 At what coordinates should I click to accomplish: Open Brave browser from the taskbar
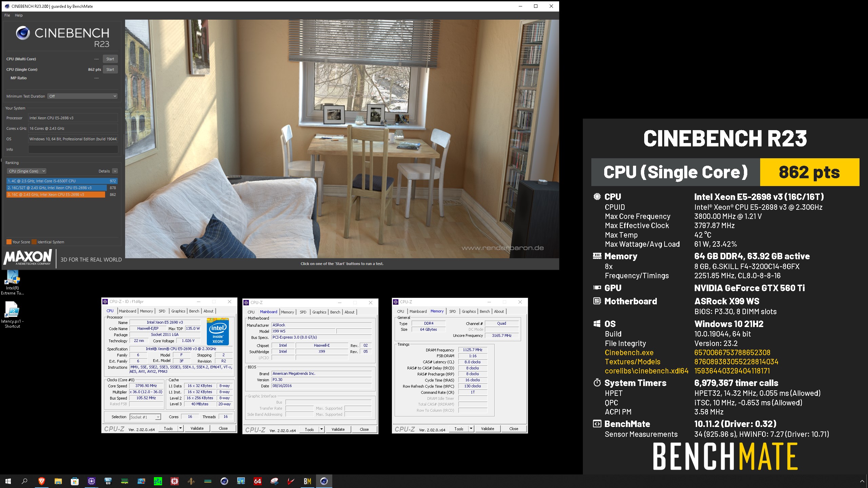(x=41, y=481)
